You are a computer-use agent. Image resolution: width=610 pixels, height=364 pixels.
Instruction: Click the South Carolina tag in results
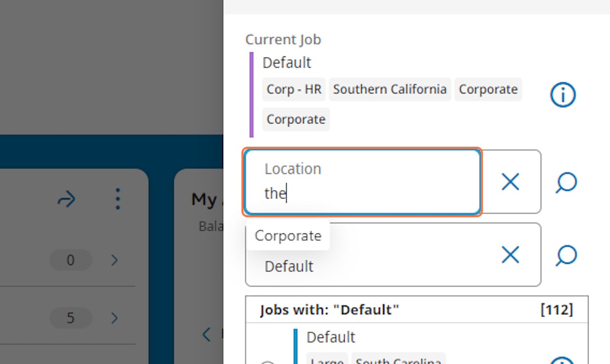click(398, 358)
